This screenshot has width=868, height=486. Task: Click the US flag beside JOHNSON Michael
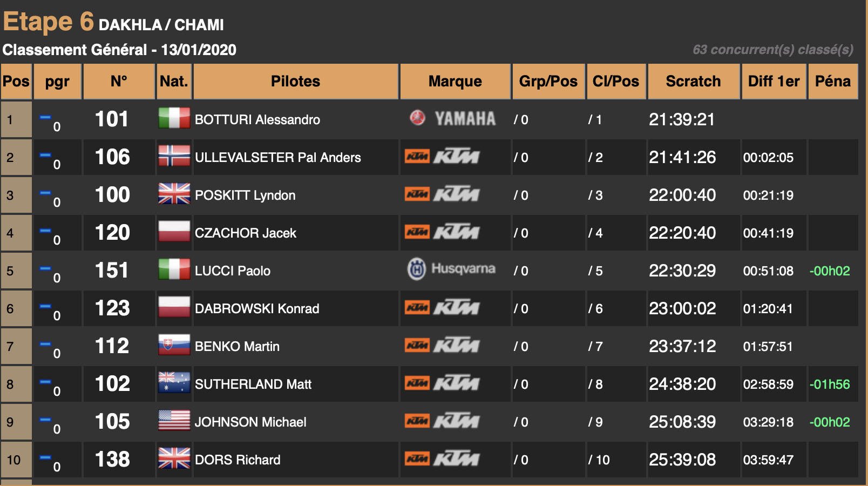click(x=174, y=421)
